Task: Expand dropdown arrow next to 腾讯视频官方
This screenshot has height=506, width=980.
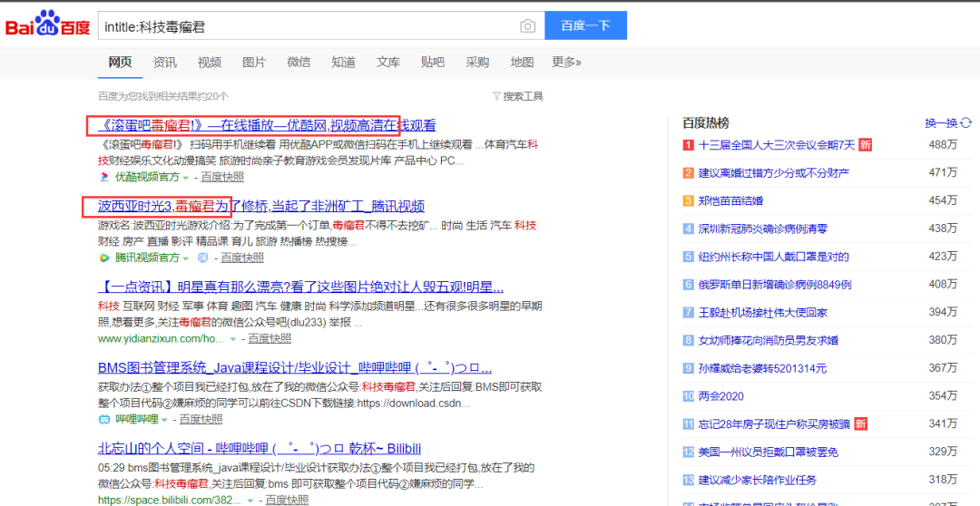Action: [x=186, y=258]
